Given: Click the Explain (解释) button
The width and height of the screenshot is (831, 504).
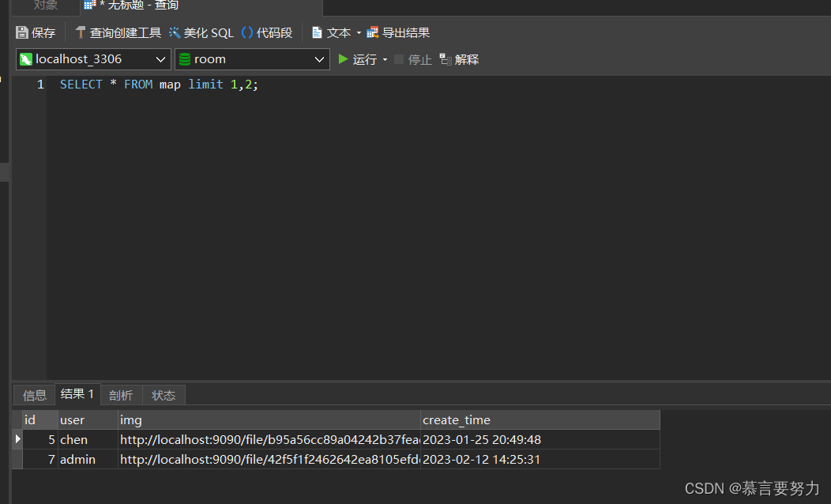Looking at the screenshot, I should click(459, 59).
